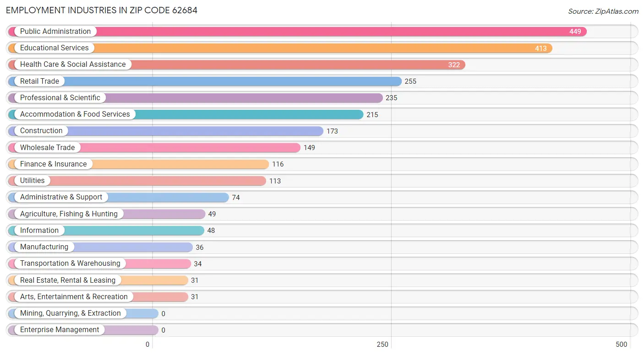Click the Finance & Insurance label
This screenshot has width=644, height=355.
pyautogui.click(x=54, y=164)
